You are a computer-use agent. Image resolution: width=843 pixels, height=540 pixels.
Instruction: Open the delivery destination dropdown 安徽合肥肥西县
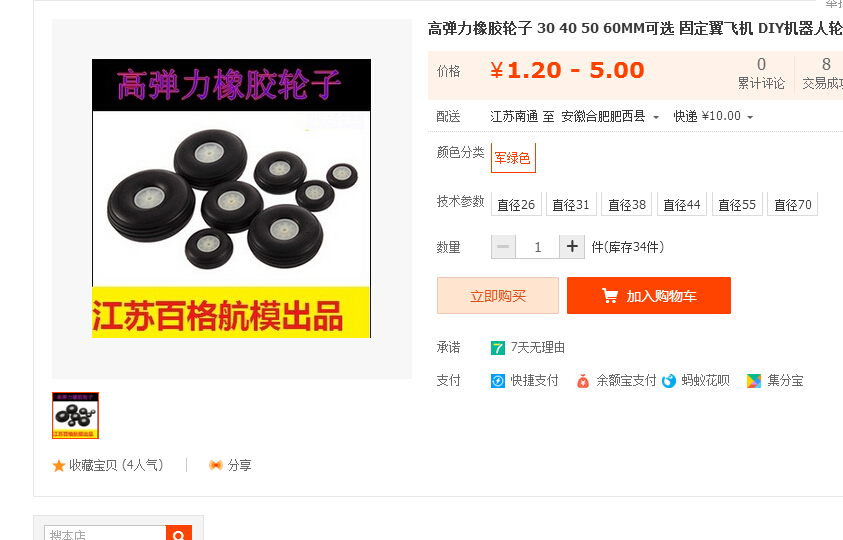(x=610, y=116)
